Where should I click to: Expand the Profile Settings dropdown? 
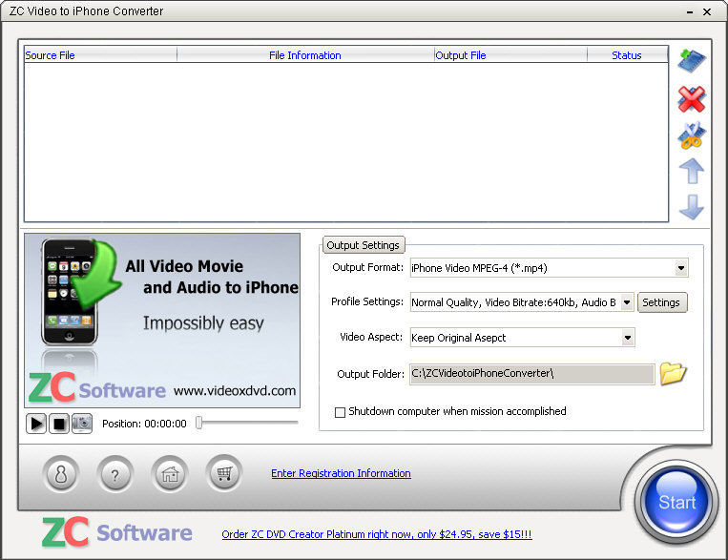click(x=626, y=302)
